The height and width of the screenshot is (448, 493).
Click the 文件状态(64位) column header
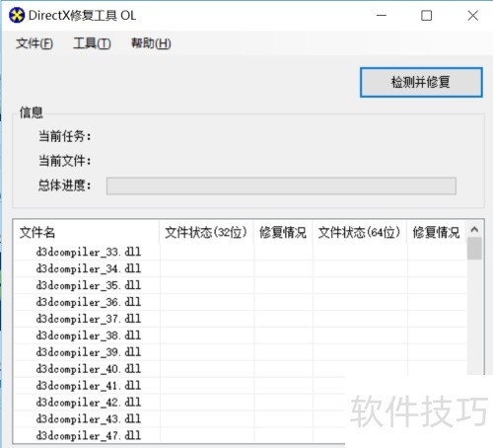point(359,233)
